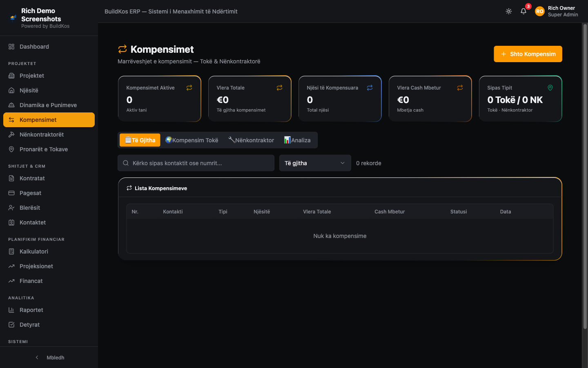Click the Kompensimet swap icon in sidebar
This screenshot has width=588, height=368.
point(11,120)
